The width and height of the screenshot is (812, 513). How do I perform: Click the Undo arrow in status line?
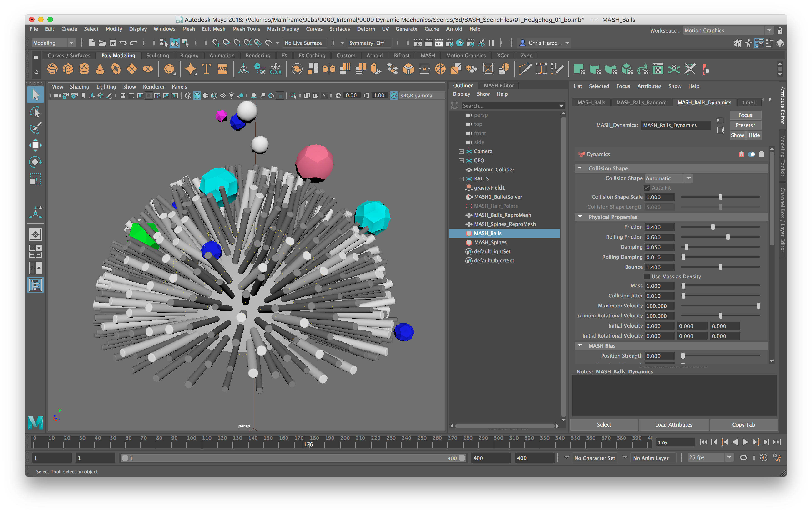123,43
